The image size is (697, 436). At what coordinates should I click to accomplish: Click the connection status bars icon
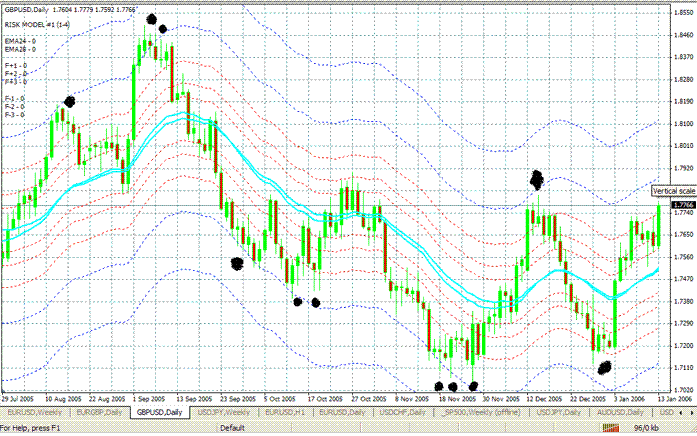pyautogui.click(x=611, y=428)
